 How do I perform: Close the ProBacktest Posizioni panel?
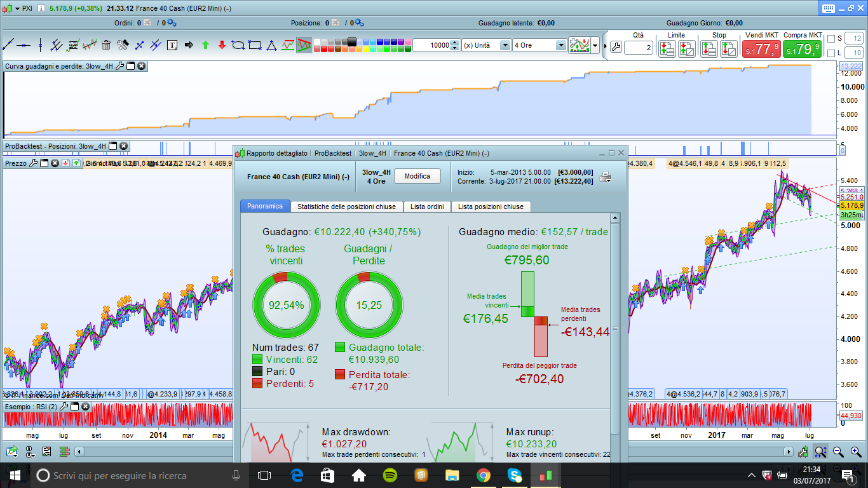coord(123,146)
